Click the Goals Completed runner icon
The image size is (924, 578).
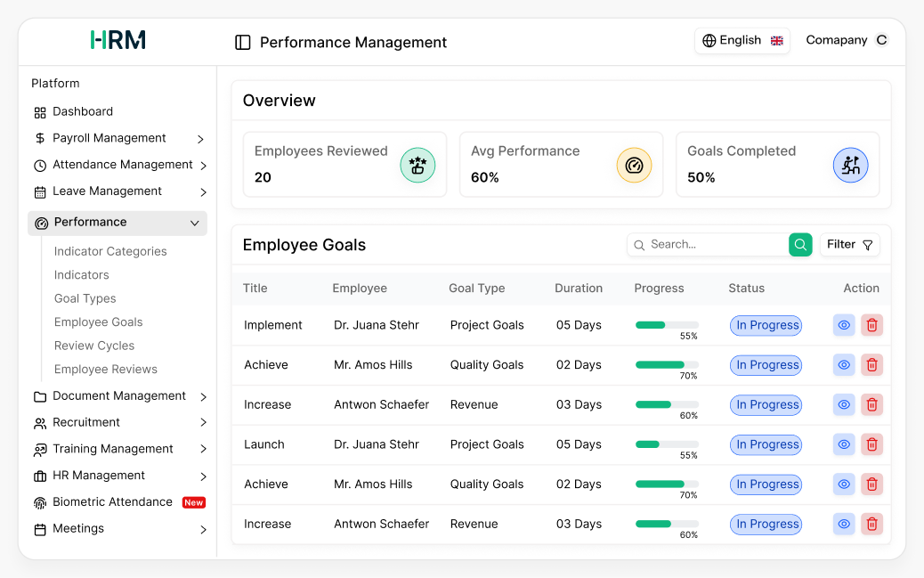click(851, 164)
